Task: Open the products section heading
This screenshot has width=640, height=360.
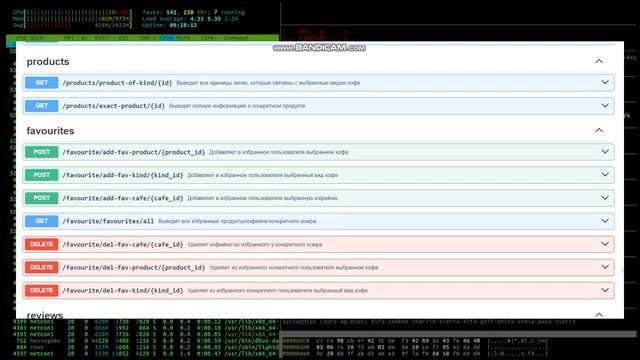Action: (x=48, y=62)
